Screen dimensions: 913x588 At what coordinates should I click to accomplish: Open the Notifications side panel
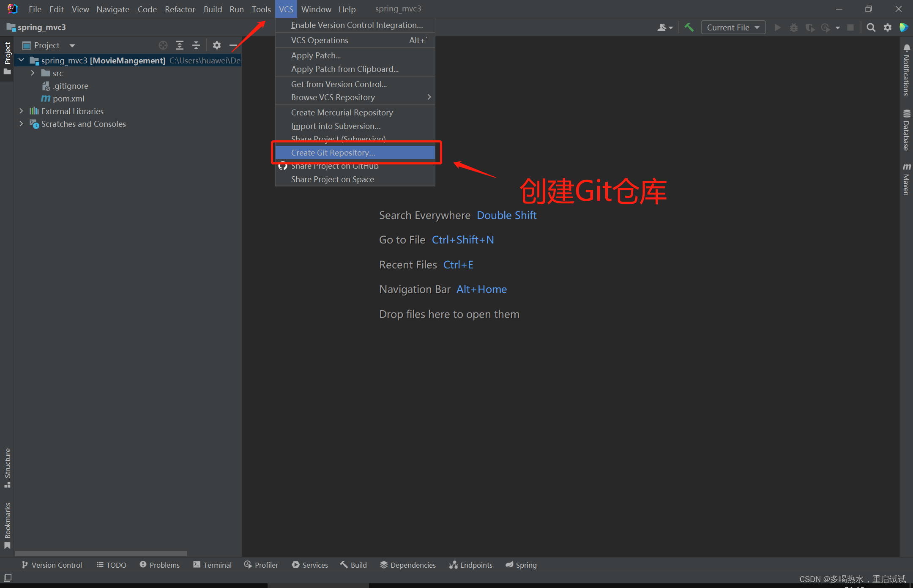(x=907, y=70)
